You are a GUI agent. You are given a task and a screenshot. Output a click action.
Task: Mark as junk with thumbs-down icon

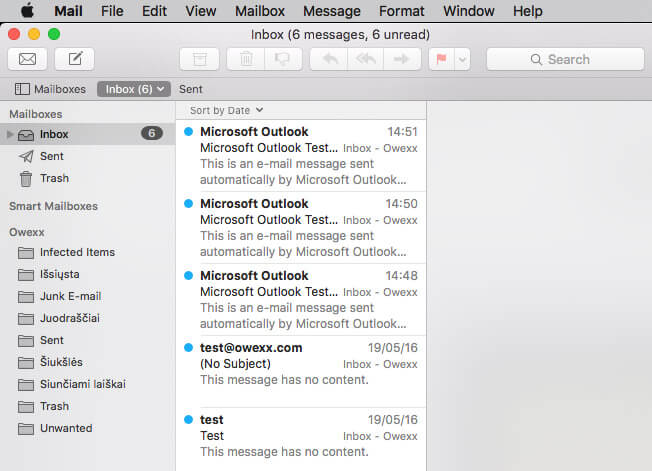(x=283, y=59)
